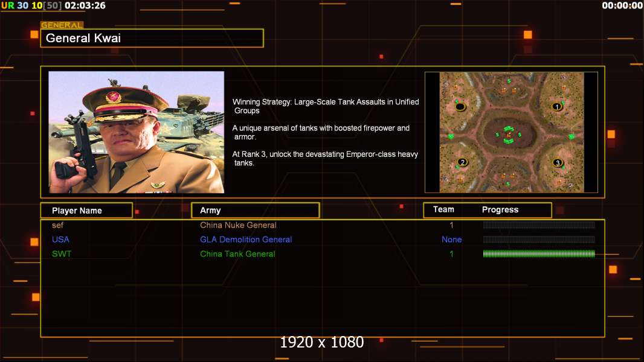Click China Tank General army entry
The width and height of the screenshot is (644, 362).
237,254
